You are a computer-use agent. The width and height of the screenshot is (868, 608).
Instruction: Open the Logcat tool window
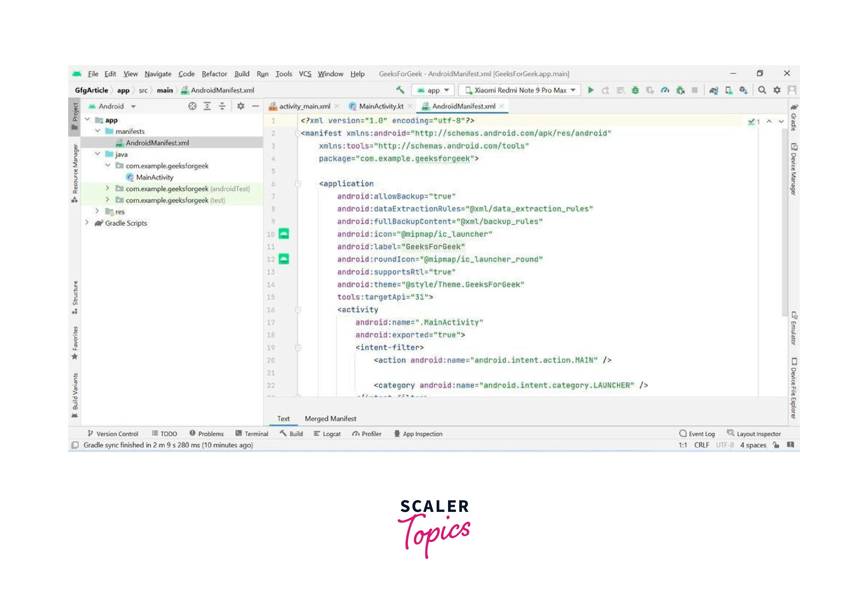[x=327, y=434]
